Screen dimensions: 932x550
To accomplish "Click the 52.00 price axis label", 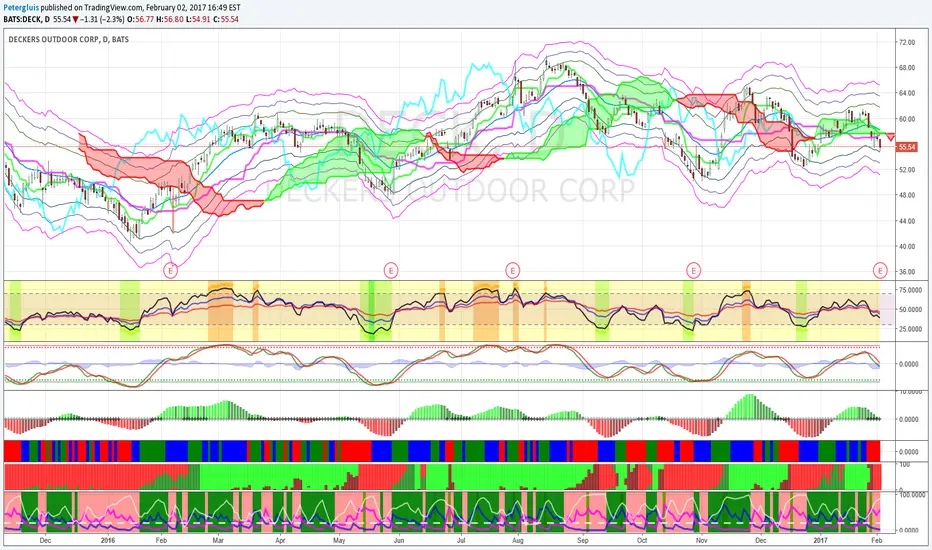I will (x=907, y=169).
